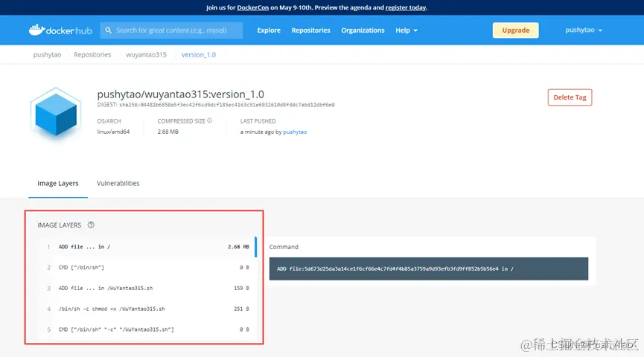Follow the DockerCon link in banner

(252, 7)
